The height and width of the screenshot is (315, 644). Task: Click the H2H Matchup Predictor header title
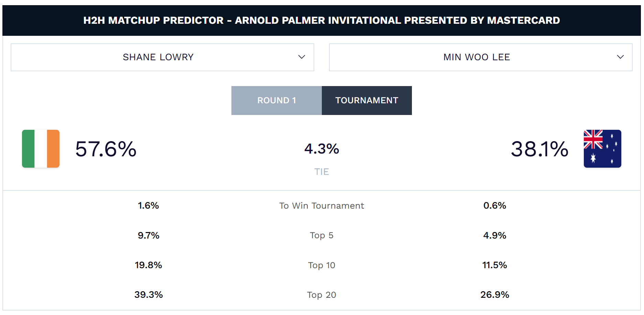[321, 20]
